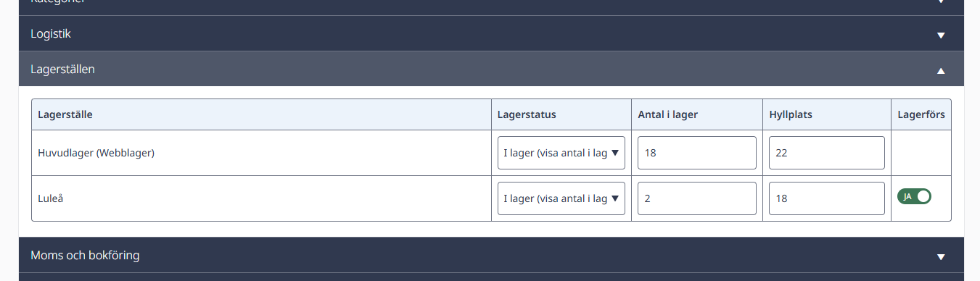The width and height of the screenshot is (980, 281).
Task: Click Antal i lager field for Luleå
Action: [697, 198]
